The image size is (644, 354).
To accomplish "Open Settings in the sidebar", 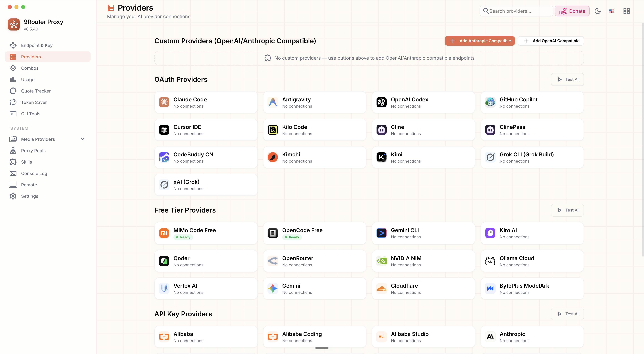I will [48, 196].
